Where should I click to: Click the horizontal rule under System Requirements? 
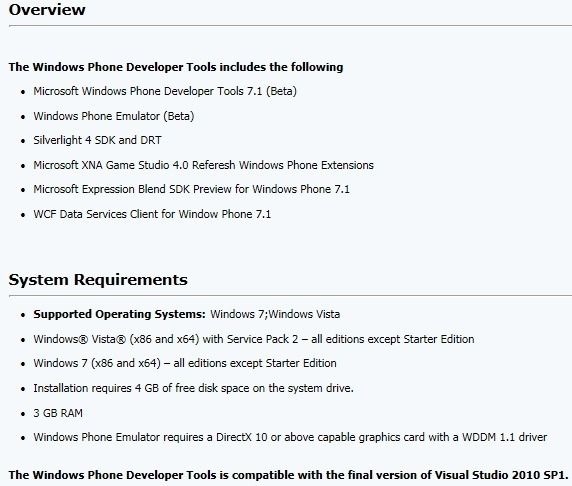(290, 296)
